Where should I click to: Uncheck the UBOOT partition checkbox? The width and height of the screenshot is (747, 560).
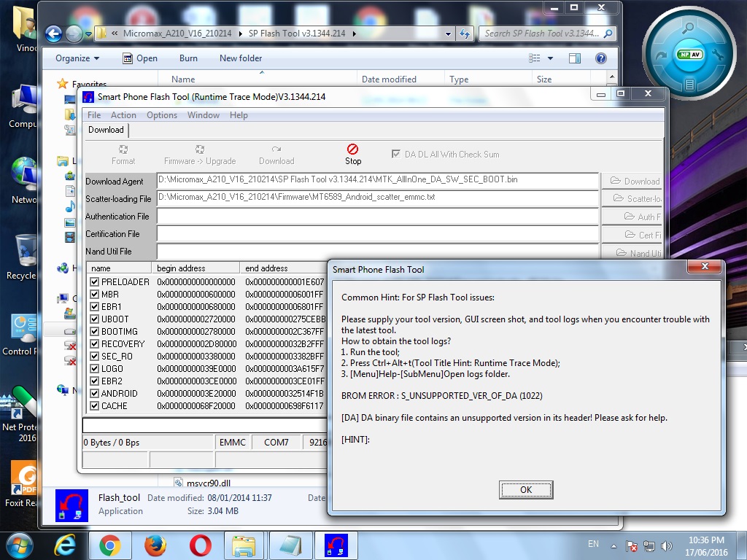click(94, 319)
